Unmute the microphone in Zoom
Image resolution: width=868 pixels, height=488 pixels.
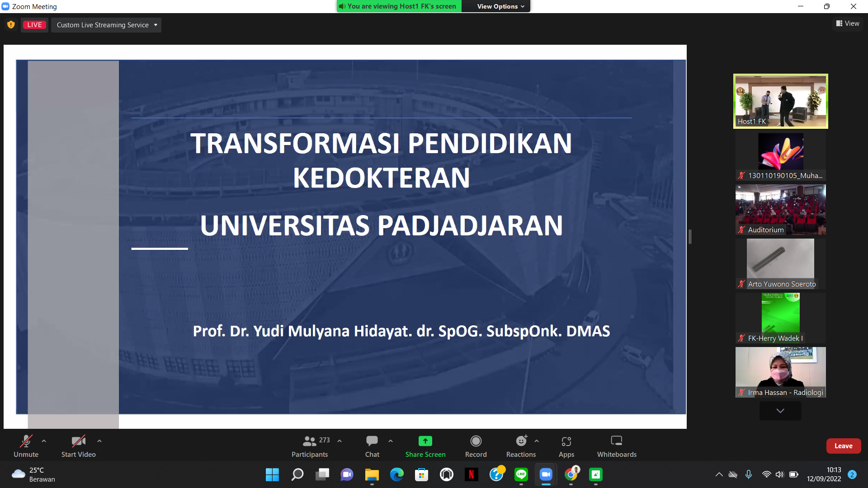tap(26, 446)
